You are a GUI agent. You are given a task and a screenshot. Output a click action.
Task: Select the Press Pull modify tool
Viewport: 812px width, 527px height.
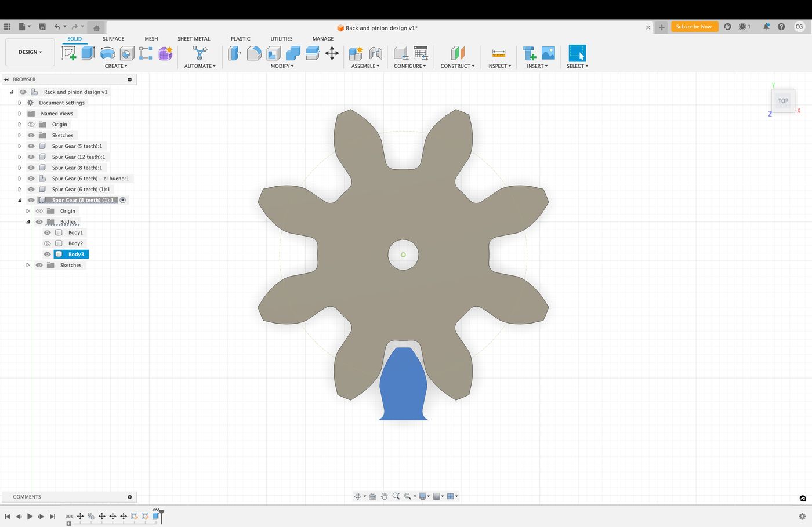pyautogui.click(x=234, y=53)
